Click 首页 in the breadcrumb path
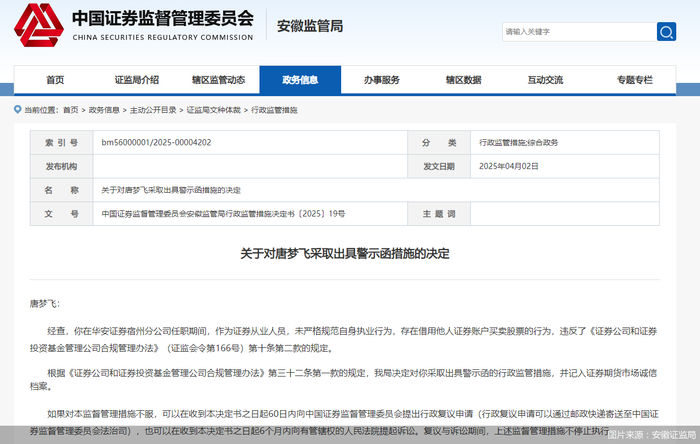The image size is (700, 444). [70, 110]
